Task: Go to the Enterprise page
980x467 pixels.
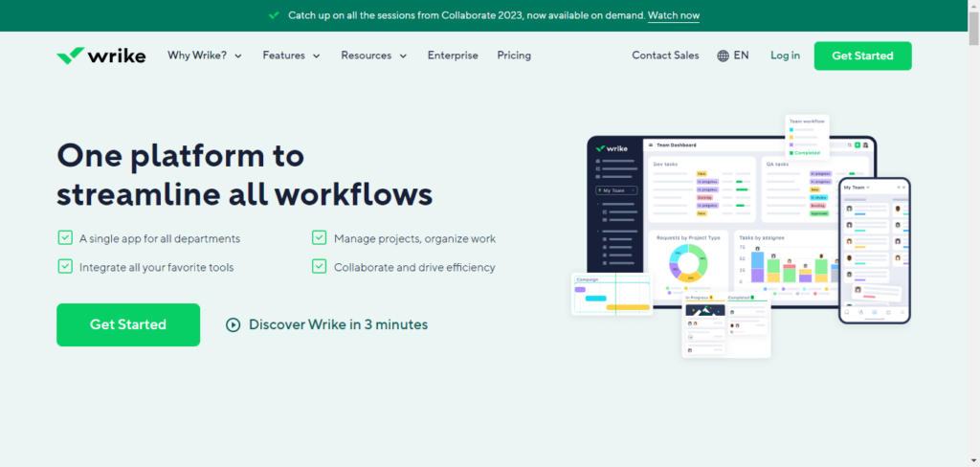Action: 453,56
